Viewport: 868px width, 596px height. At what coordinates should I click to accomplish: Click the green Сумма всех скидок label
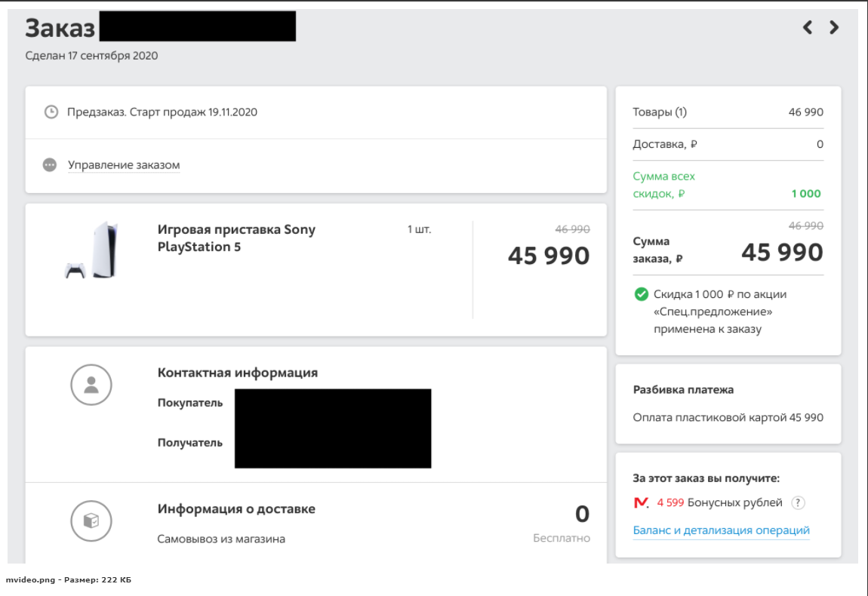tap(663, 185)
